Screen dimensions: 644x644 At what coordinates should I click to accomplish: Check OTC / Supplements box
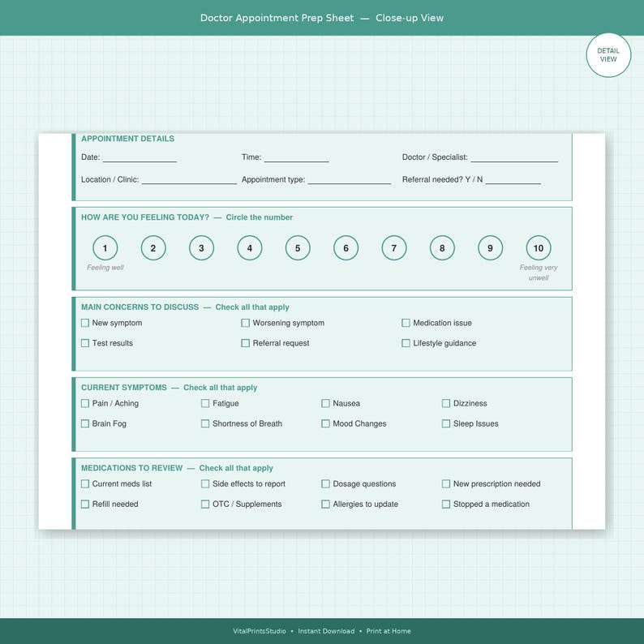(x=205, y=504)
